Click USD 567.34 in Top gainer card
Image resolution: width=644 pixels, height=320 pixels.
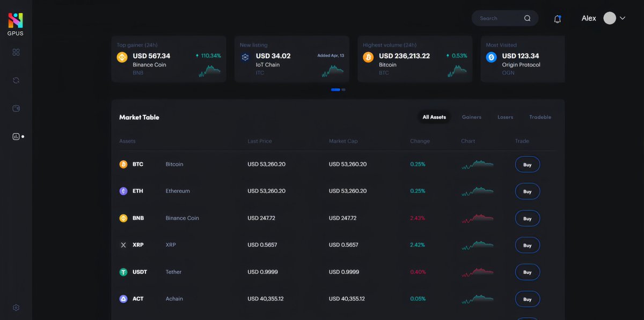point(151,56)
